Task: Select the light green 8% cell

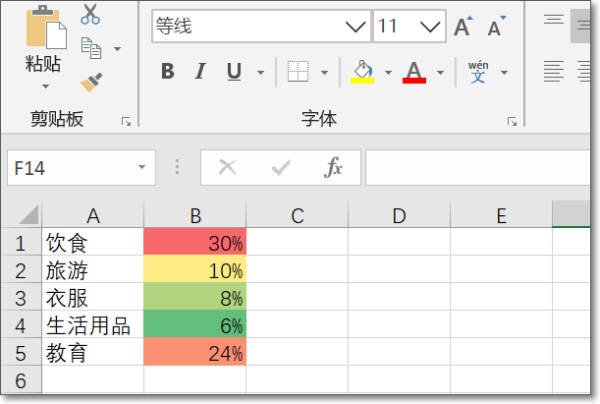Action: 195,297
